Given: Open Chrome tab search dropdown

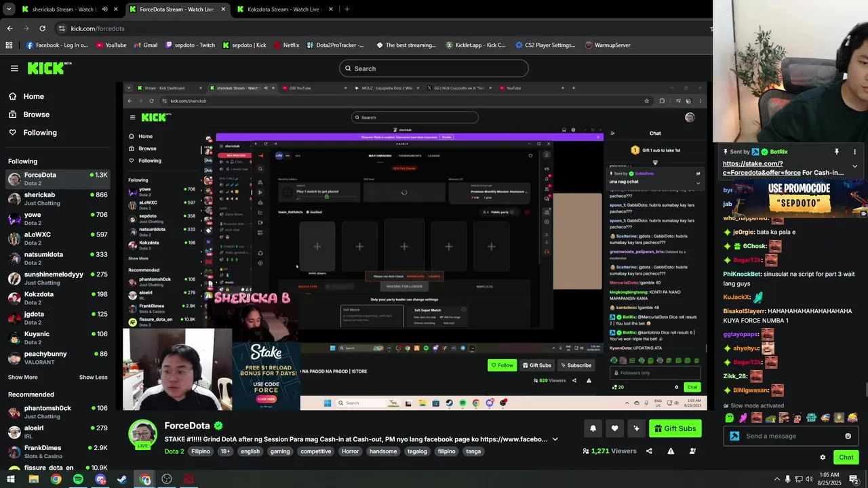Looking at the screenshot, I should [9, 9].
